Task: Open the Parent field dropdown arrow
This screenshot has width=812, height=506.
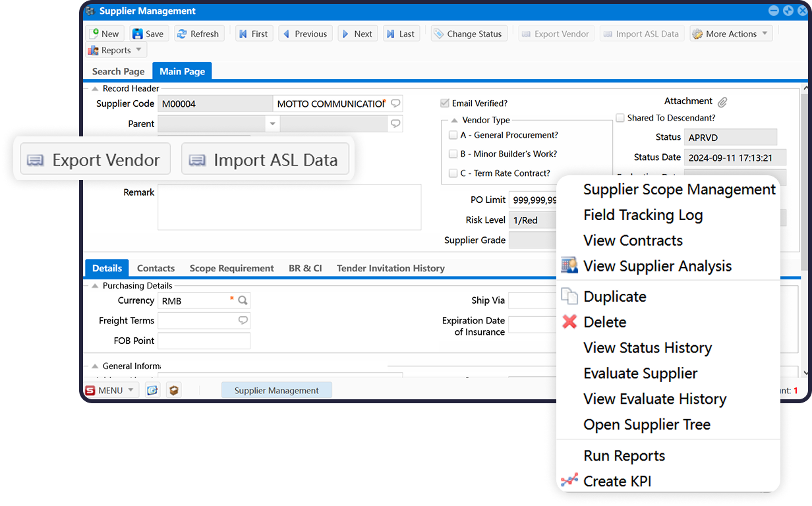Action: 272,124
